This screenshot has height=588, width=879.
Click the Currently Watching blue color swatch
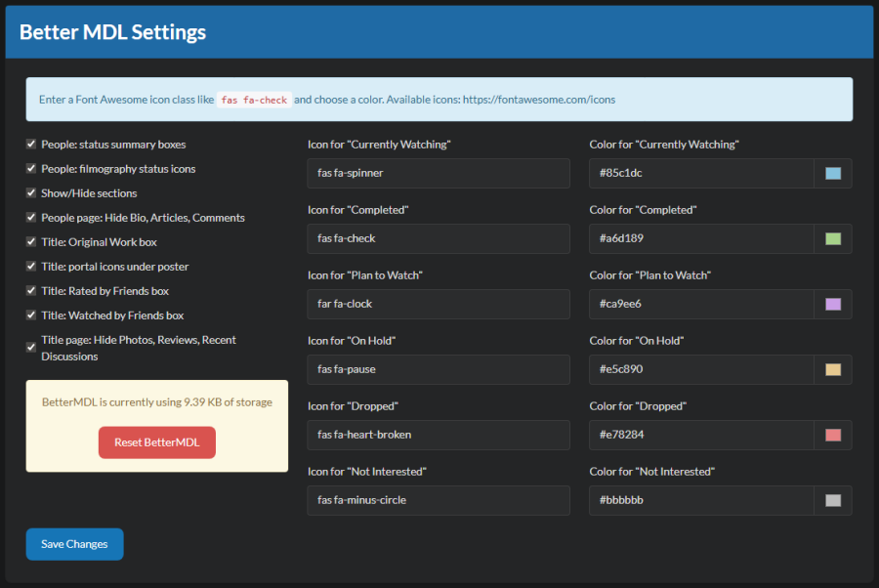point(832,174)
